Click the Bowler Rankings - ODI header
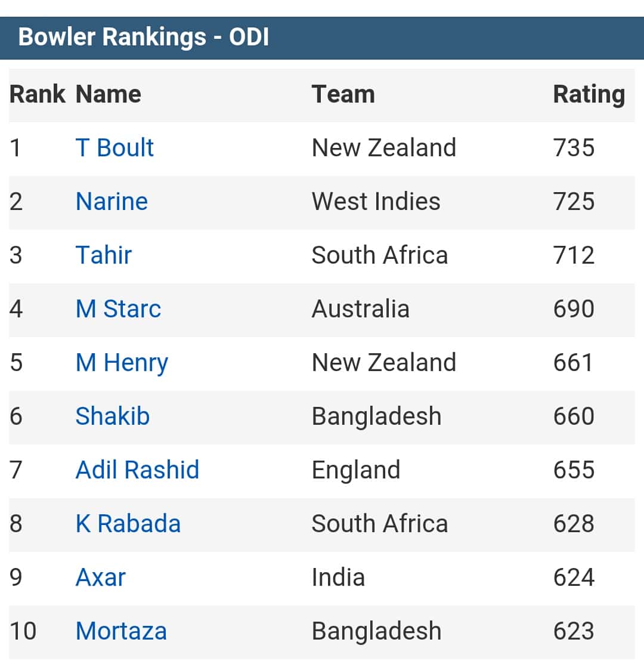Image resolution: width=644 pixels, height=670 pixels. (x=144, y=37)
